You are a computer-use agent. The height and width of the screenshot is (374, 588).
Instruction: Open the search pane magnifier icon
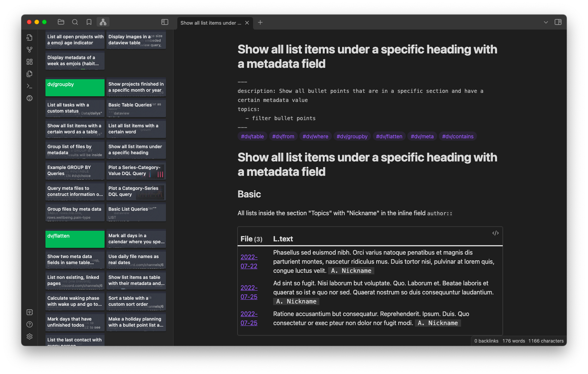75,22
